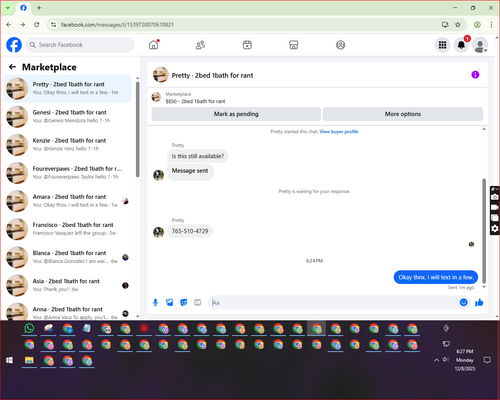Reload the page
Image resolution: width=500 pixels, height=400 pixels.
tap(37, 25)
